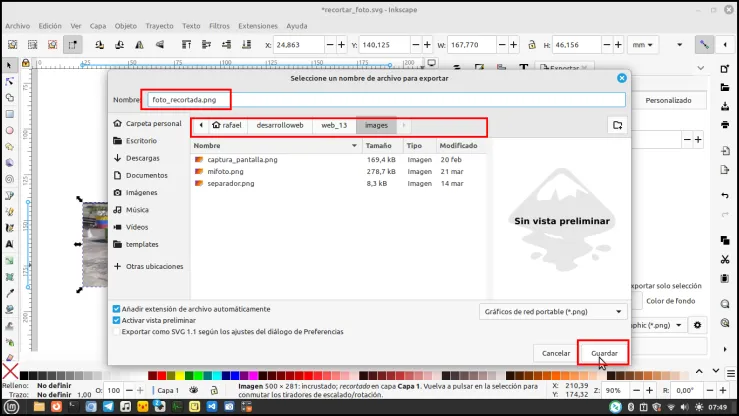Toggle Capa 1 layer lock
This screenshot has height=416, width=739.
pos(214,390)
